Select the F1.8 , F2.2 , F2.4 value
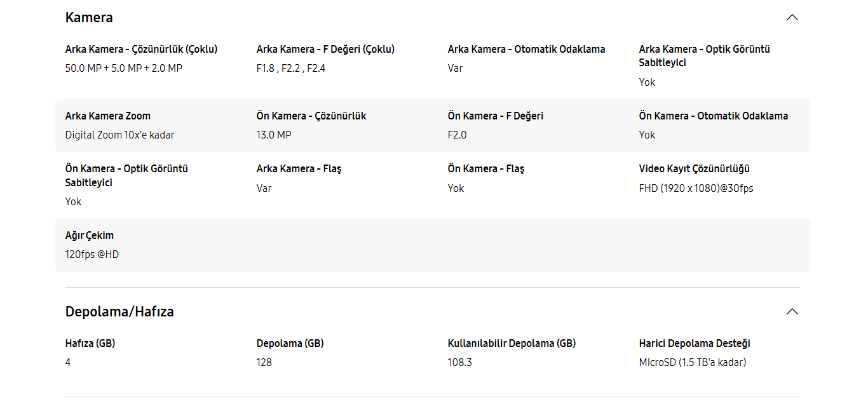 click(x=291, y=68)
